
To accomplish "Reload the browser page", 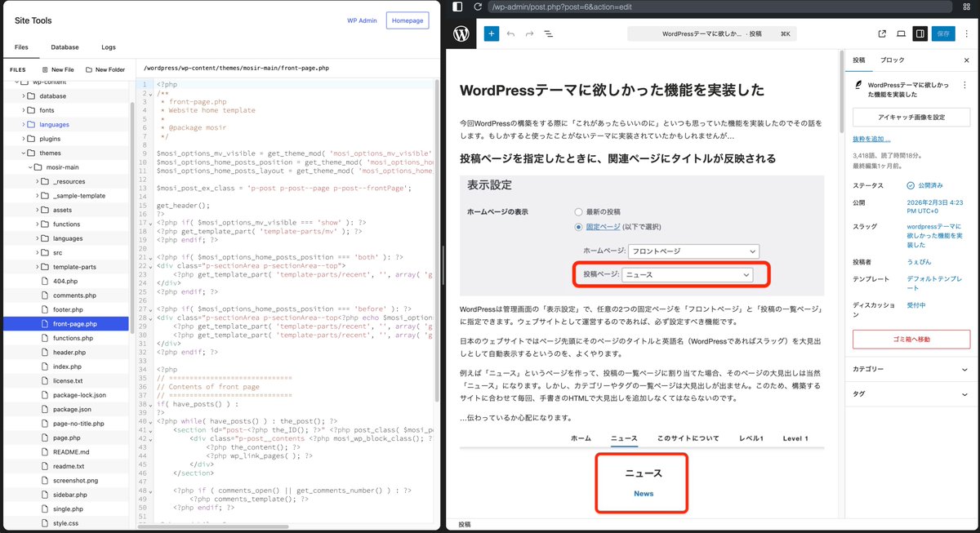I will pyautogui.click(x=478, y=7).
